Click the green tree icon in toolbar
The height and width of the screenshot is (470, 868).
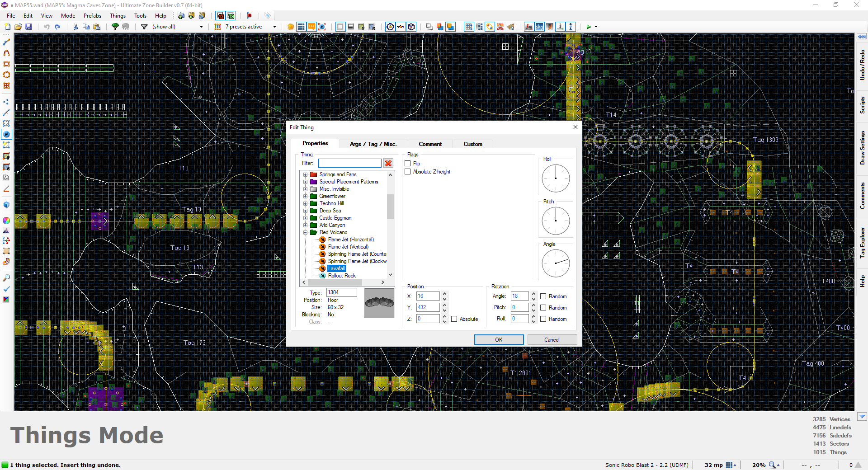pyautogui.click(x=115, y=27)
